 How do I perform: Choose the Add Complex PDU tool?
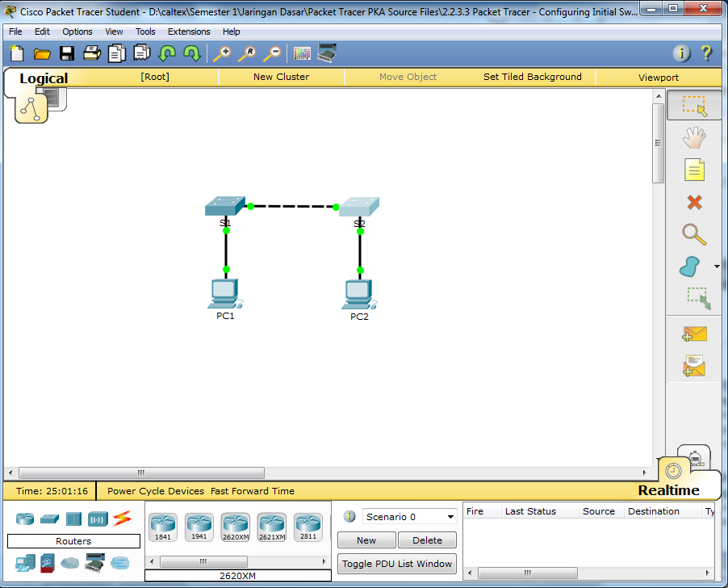tap(694, 366)
